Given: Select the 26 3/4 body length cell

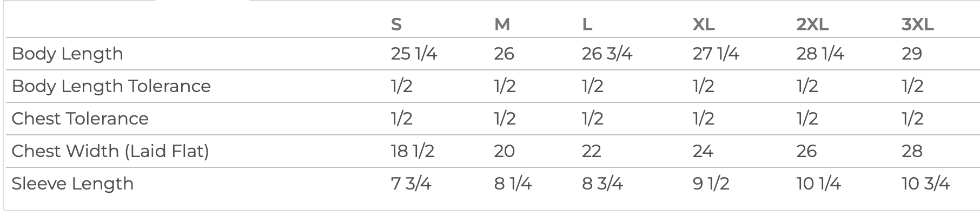Looking at the screenshot, I should [607, 54].
